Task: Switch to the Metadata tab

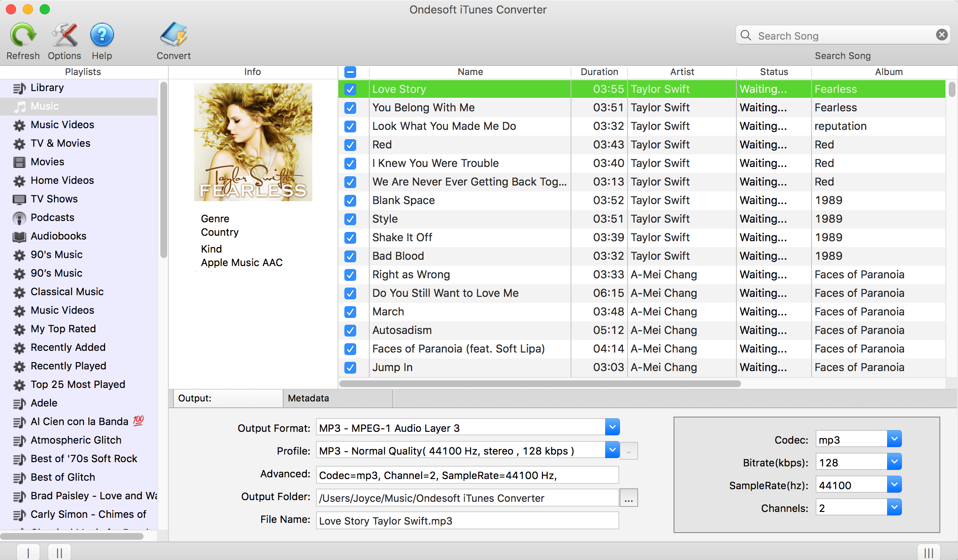Action: [308, 397]
